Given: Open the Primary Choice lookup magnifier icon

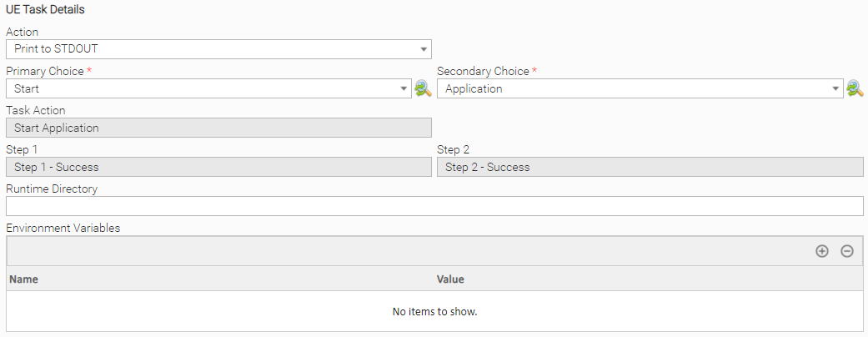Looking at the screenshot, I should point(422,88).
